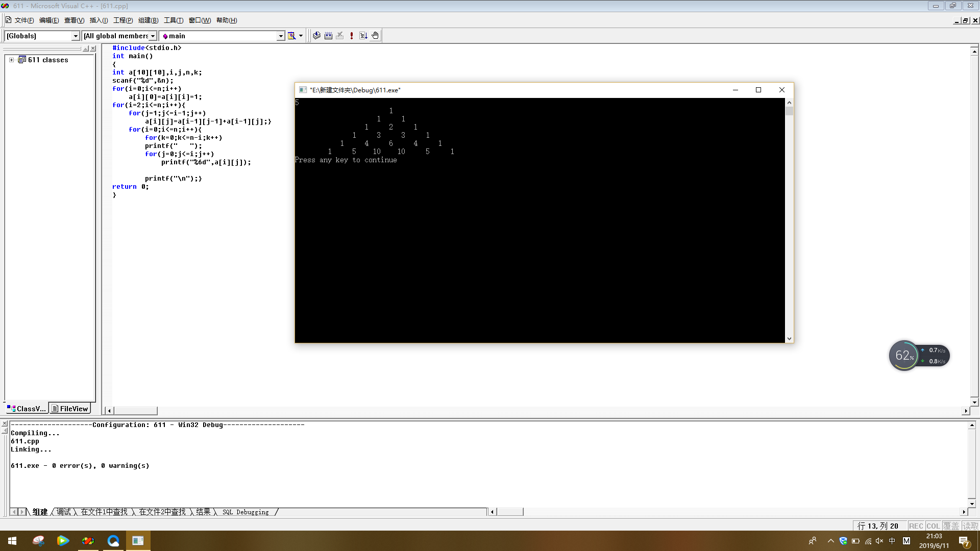Switch to the 调试 output tab
Image resolution: width=980 pixels, height=551 pixels.
coord(64,512)
